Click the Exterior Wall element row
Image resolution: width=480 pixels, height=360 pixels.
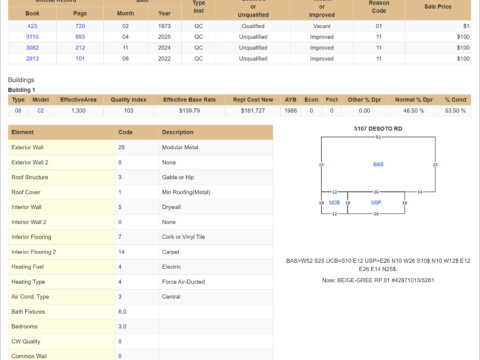pos(140,147)
